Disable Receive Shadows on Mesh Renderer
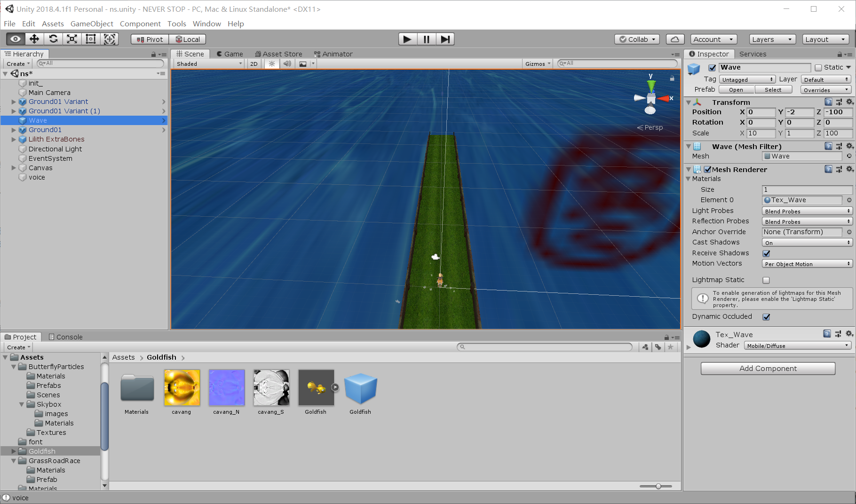This screenshot has width=856, height=504. pos(766,253)
